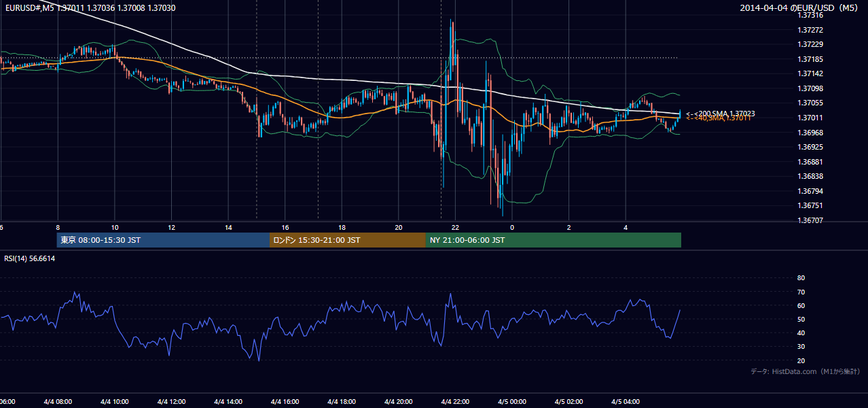
Task: Click hour 12 on the price chart axis
Action: (172, 228)
